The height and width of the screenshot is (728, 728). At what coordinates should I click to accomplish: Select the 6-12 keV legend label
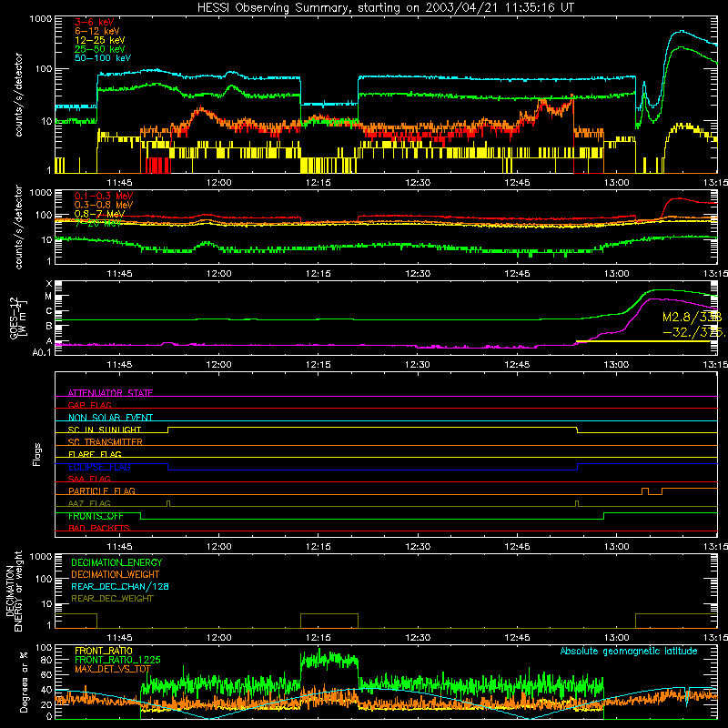(97, 31)
